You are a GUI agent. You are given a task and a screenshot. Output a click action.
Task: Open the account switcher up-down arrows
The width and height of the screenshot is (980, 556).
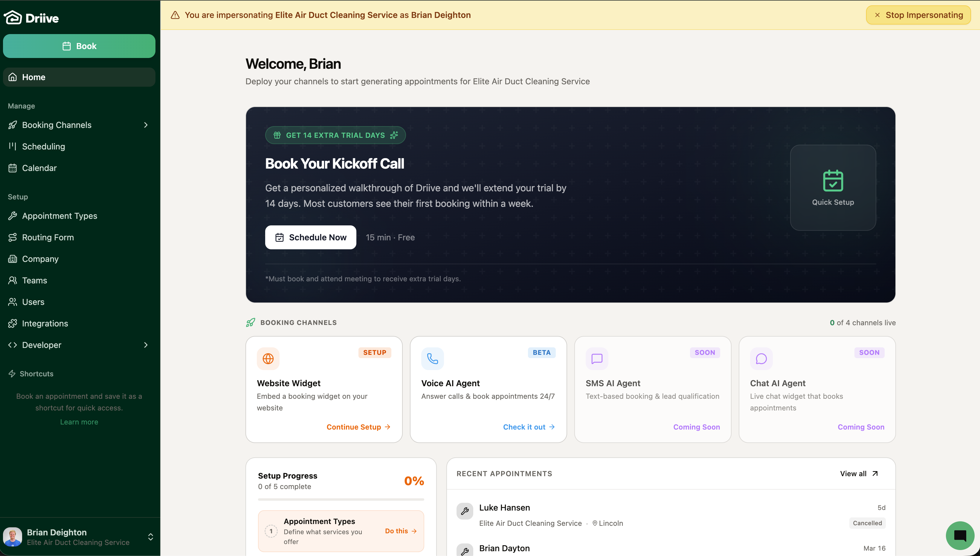coord(150,537)
